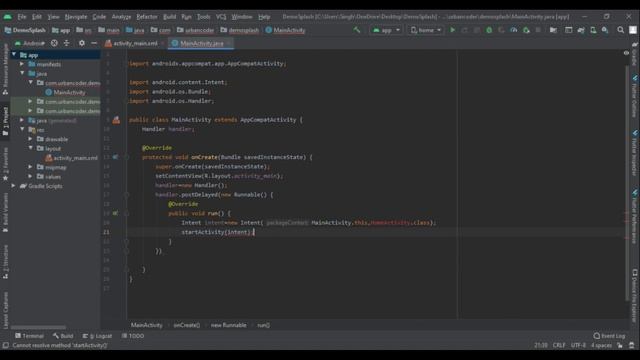Viewport: 640px width, 360px height.
Task: Collapse the app module tree node
Action: coord(14,54)
